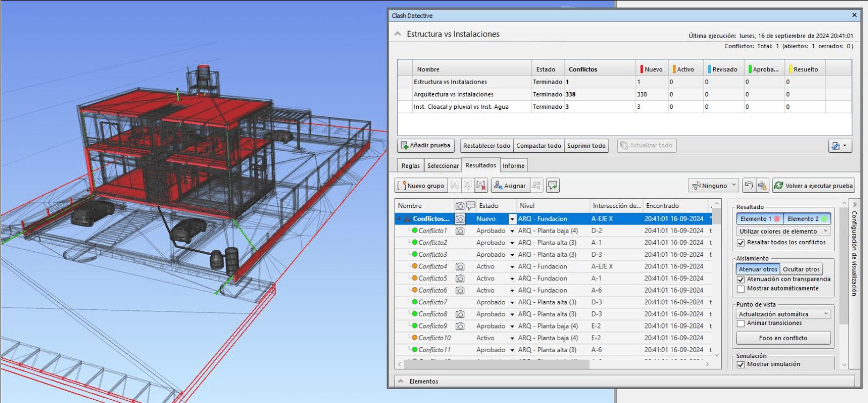
Task: Click the remove from group red X icon
Action: (x=481, y=185)
